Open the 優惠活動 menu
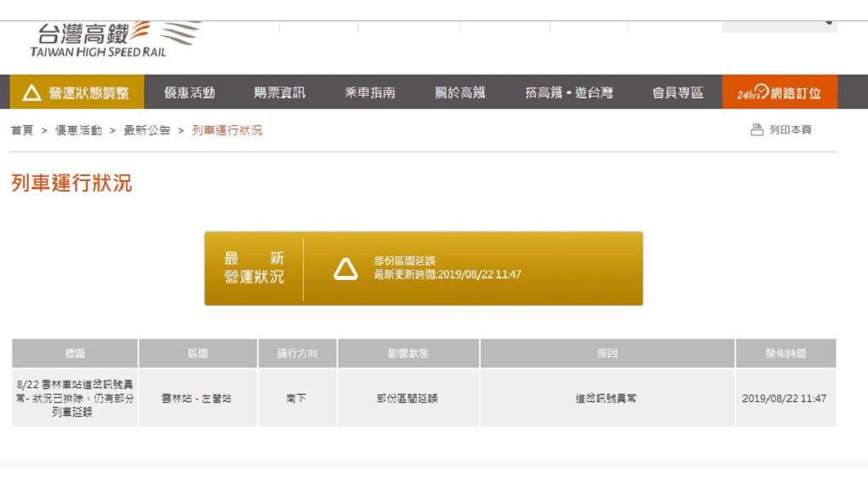868x488 pixels. coord(189,93)
